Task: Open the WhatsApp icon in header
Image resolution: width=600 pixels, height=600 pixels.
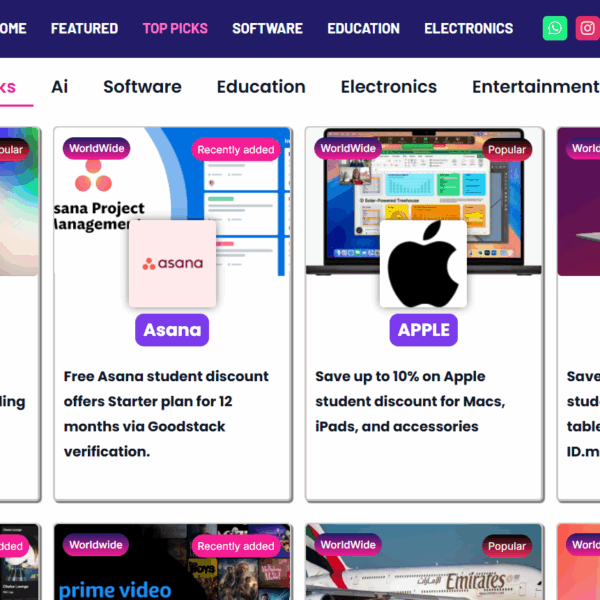Action: (554, 28)
